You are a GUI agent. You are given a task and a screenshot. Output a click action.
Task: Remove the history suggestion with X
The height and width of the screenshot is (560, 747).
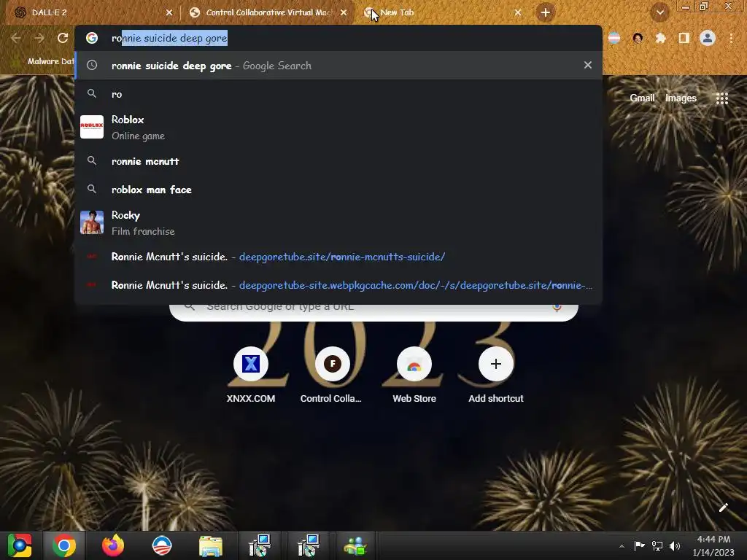tap(588, 65)
